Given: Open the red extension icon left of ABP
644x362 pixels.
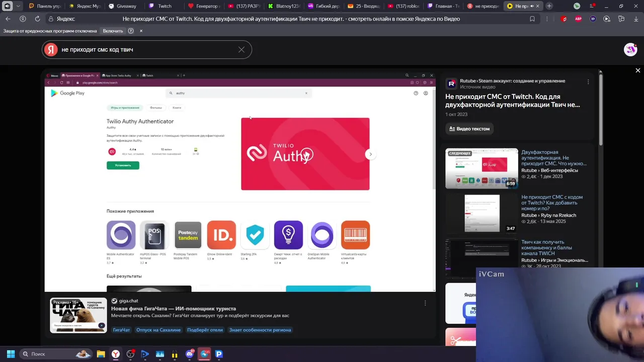Looking at the screenshot, I should [x=564, y=19].
